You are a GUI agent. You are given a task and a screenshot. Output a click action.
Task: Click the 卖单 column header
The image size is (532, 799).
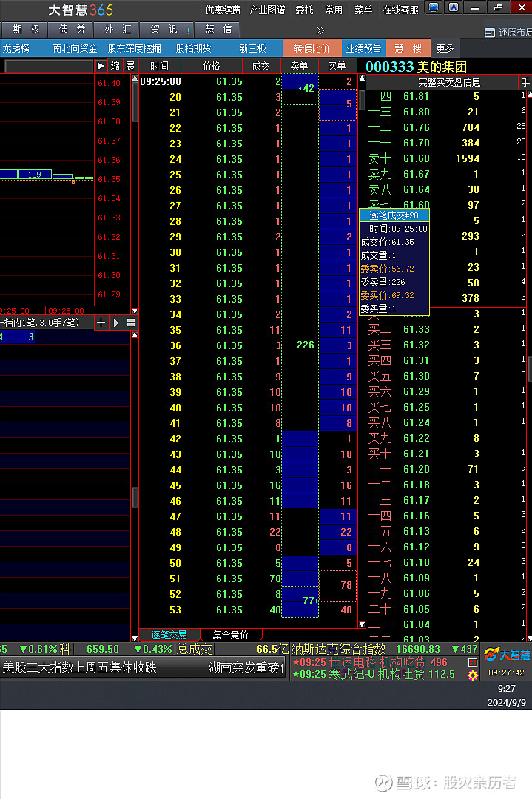[x=299, y=67]
